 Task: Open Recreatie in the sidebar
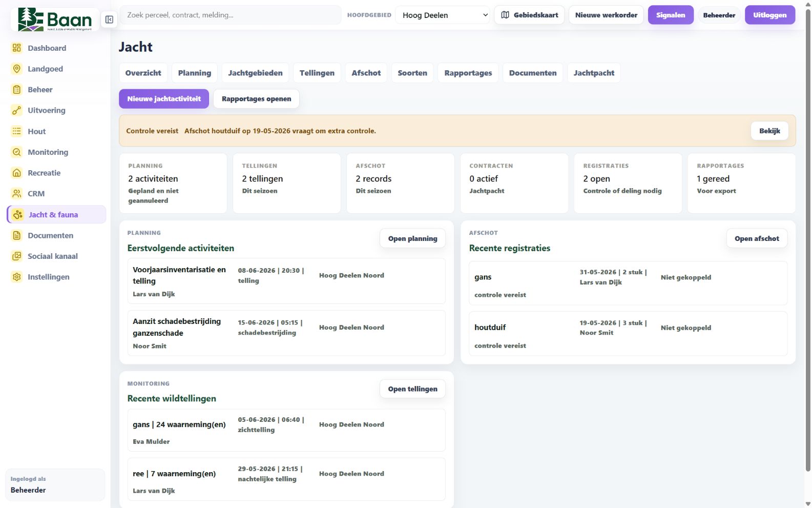click(56, 173)
